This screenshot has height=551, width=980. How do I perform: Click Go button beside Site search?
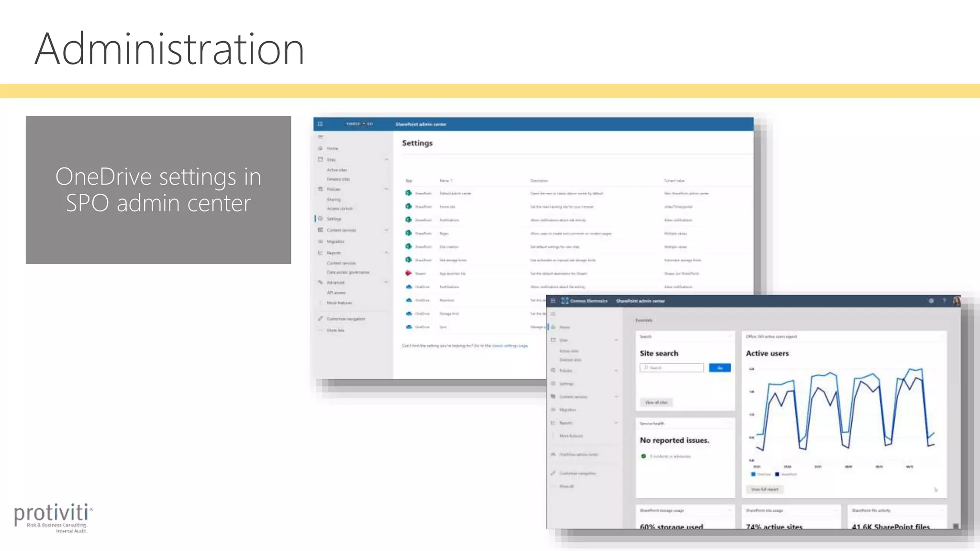coord(720,368)
